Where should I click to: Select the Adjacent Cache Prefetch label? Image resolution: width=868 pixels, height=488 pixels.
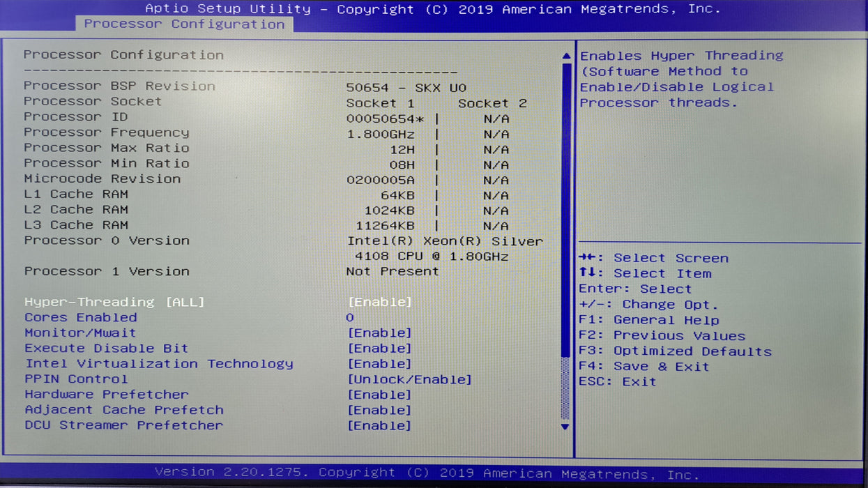[123, 410]
